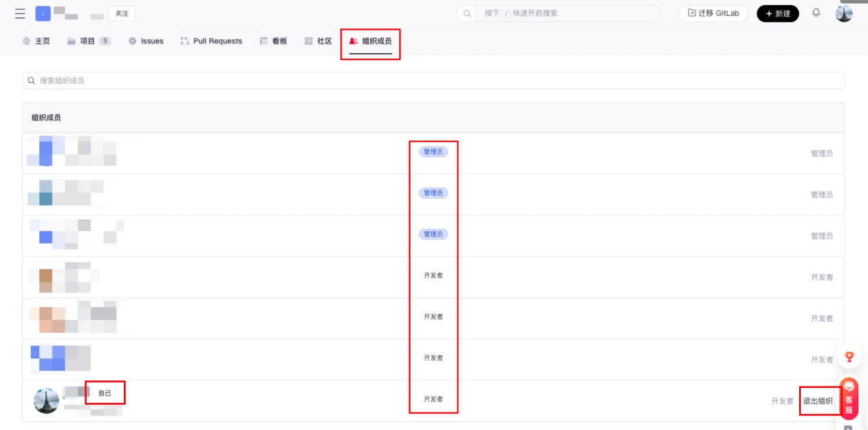Click the 退出组织 link
The height and width of the screenshot is (430, 868).
(818, 401)
